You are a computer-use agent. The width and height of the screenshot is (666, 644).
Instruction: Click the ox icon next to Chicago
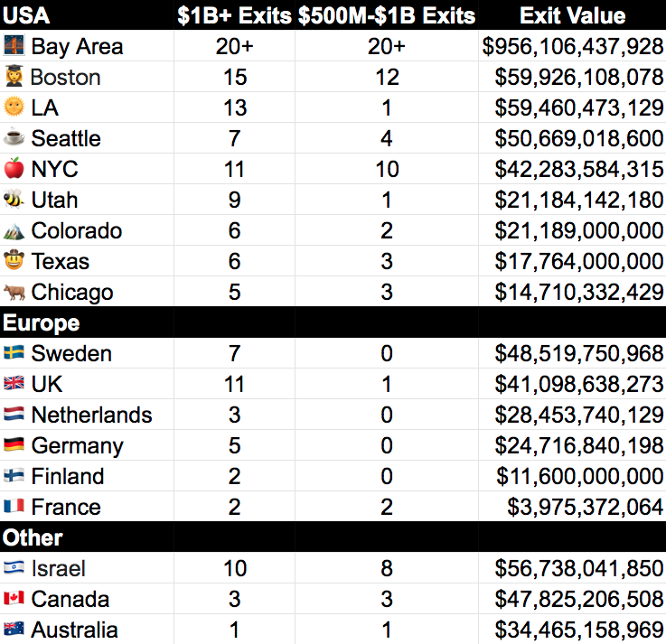coord(14,292)
